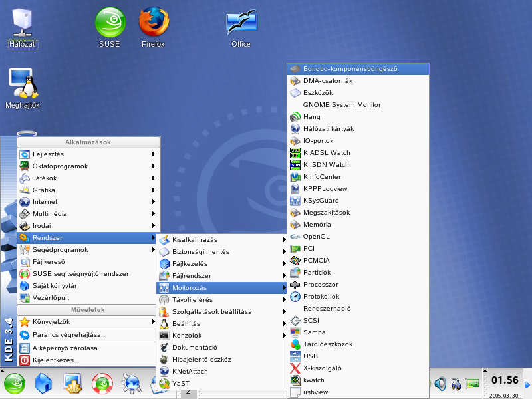Expand the Fejlesztés submenu arrow
The image size is (532, 399).
coord(154,154)
